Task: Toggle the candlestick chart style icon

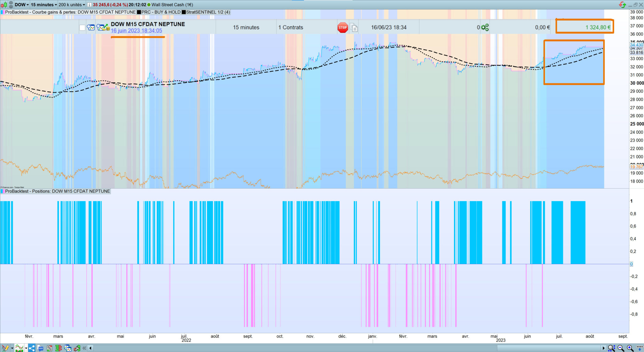Action: click(x=4, y=5)
